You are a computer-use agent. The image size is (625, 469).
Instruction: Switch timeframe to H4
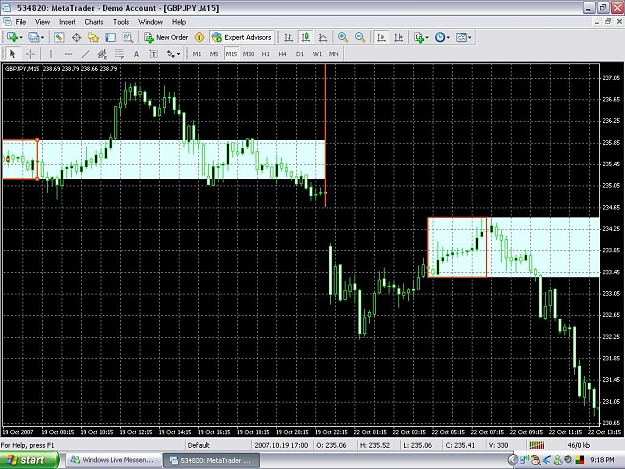click(283, 54)
